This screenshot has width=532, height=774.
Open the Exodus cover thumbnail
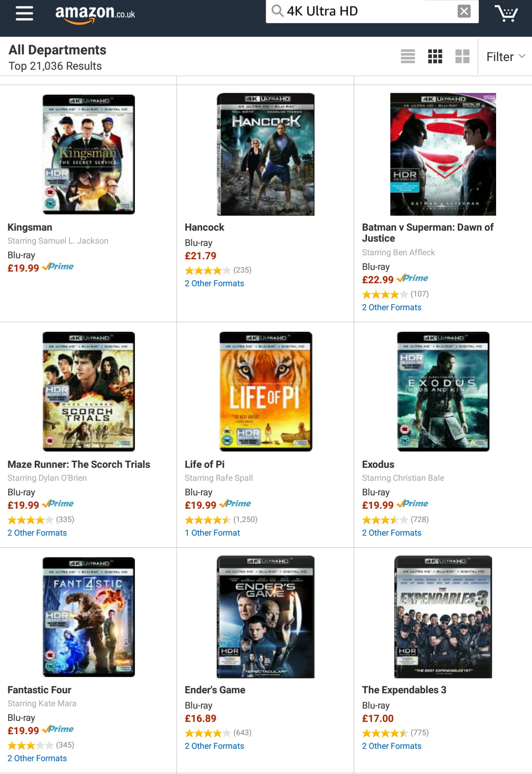[x=443, y=391]
